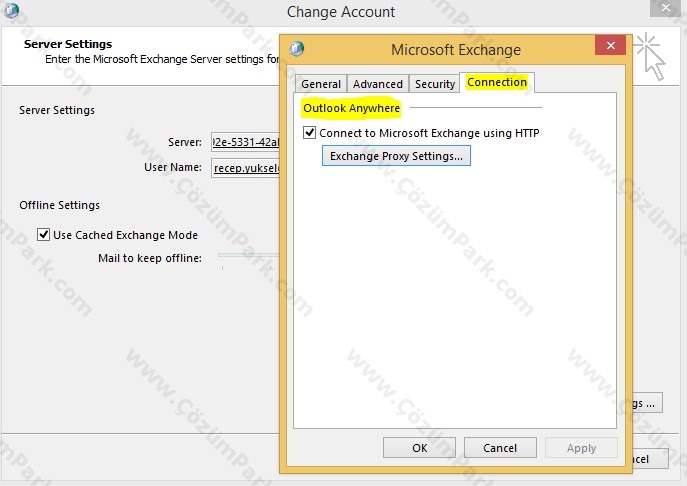Click the Connection tab

pyautogui.click(x=497, y=82)
